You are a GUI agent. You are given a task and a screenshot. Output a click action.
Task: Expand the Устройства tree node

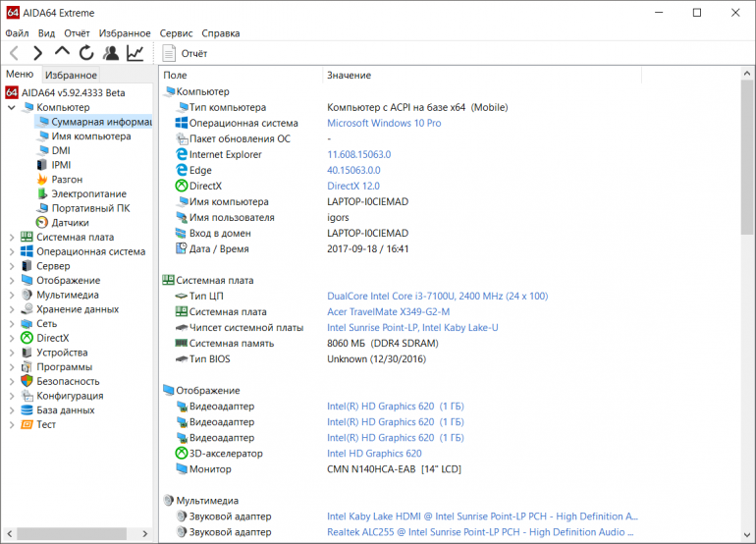tap(12, 353)
